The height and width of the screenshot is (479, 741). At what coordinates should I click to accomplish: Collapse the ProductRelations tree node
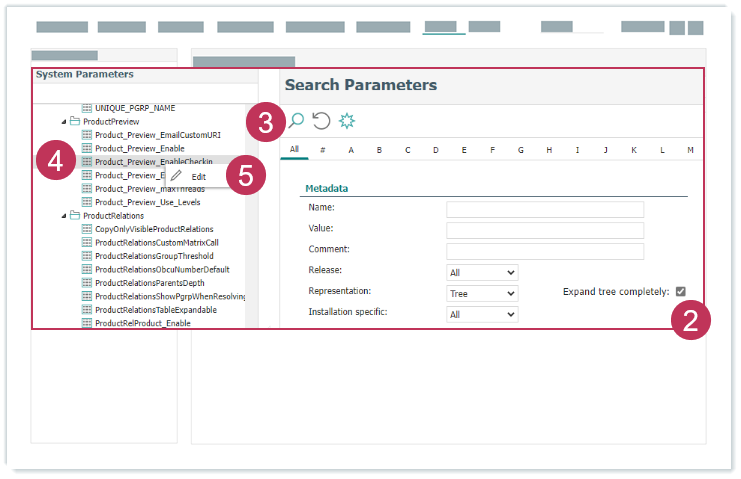[x=64, y=215]
